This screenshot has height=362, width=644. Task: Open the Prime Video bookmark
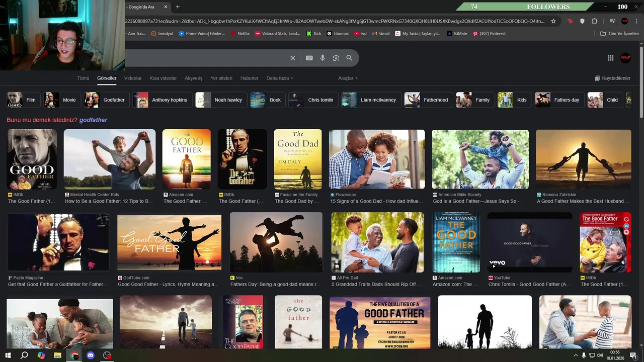click(202, 34)
